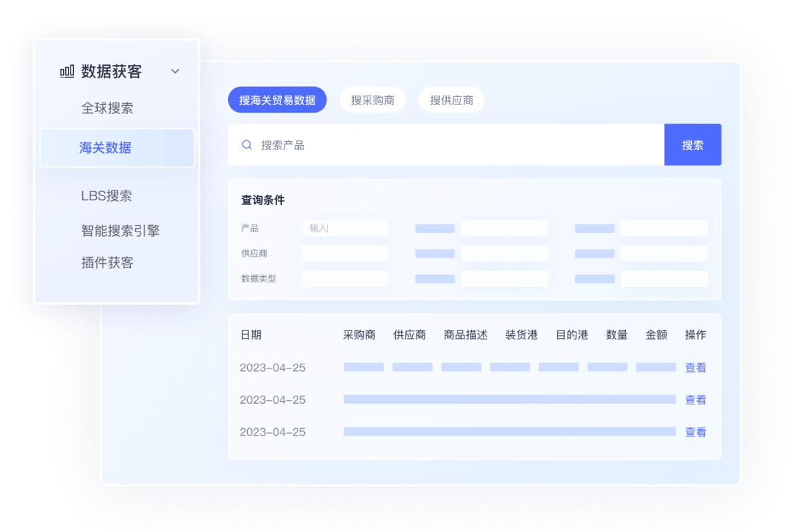Click the 数据获客 bar chart icon
This screenshot has height=532, width=808.
[x=67, y=71]
